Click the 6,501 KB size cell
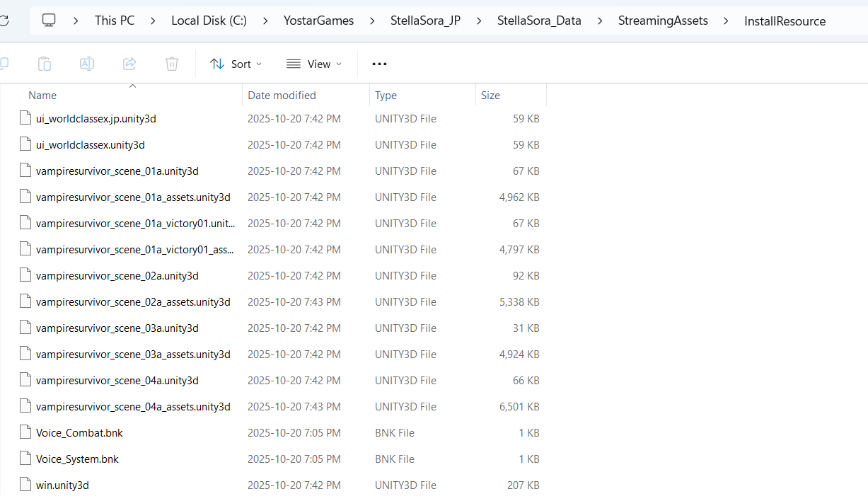This screenshot has width=868, height=501. tap(519, 406)
